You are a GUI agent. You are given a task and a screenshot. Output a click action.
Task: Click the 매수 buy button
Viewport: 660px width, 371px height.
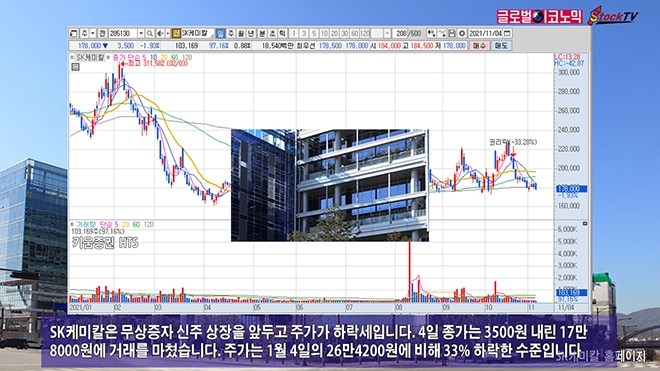tap(479, 45)
